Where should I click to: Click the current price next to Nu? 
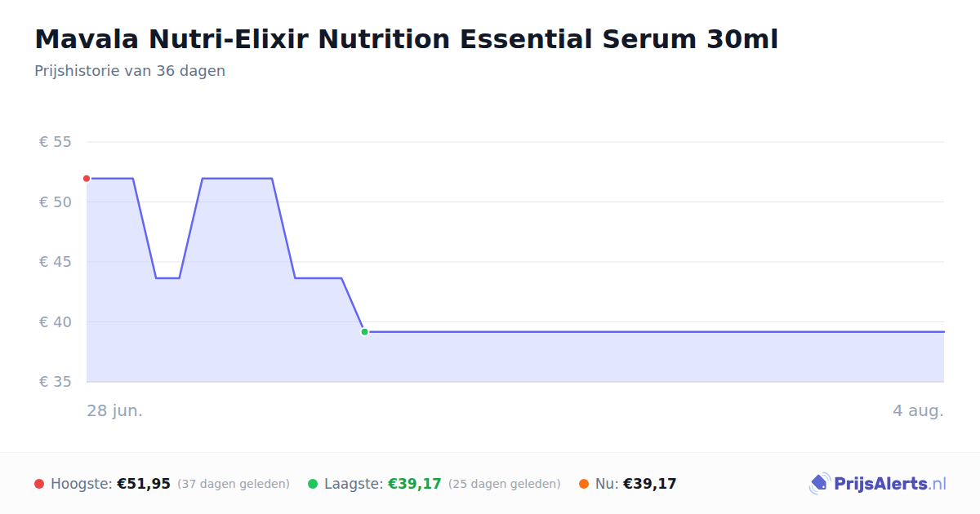(650, 484)
